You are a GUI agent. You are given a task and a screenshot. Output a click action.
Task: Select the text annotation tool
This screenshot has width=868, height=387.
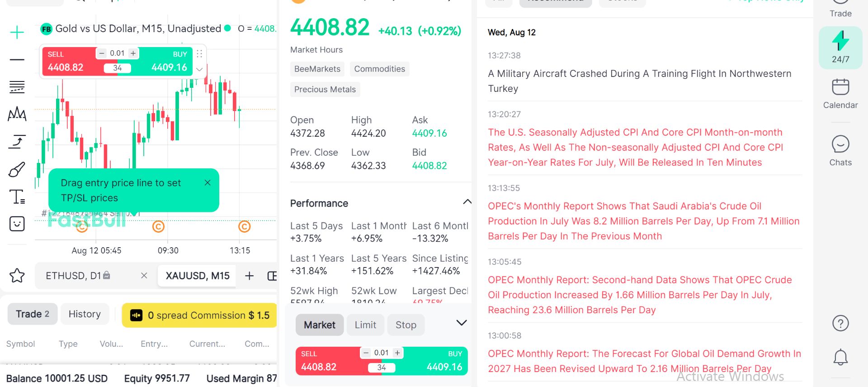coord(17,197)
